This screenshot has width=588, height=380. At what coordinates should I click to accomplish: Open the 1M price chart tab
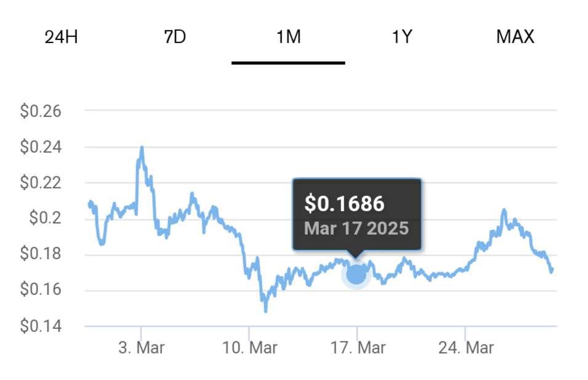pos(288,37)
